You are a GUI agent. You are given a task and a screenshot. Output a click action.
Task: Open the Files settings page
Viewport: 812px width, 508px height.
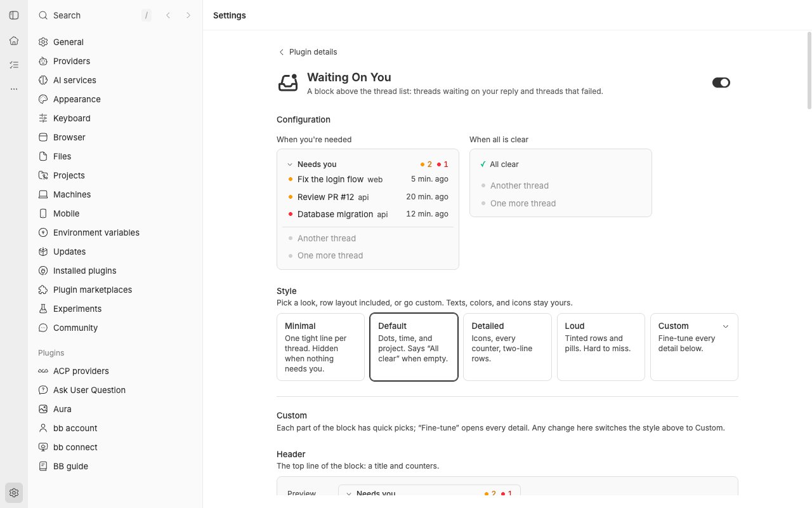(117, 156)
